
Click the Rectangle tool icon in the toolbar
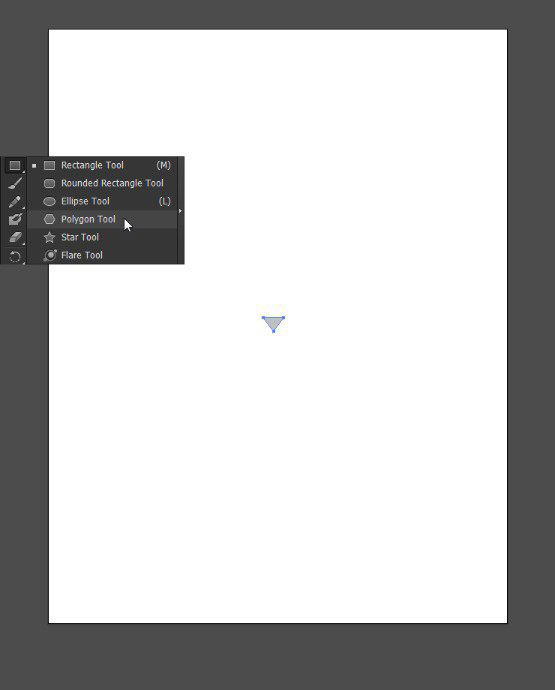(x=15, y=165)
